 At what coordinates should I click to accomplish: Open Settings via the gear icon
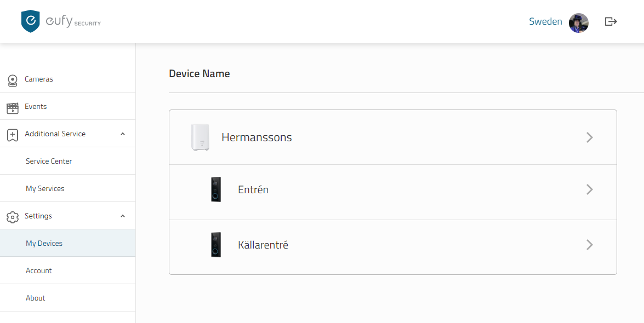tap(12, 216)
